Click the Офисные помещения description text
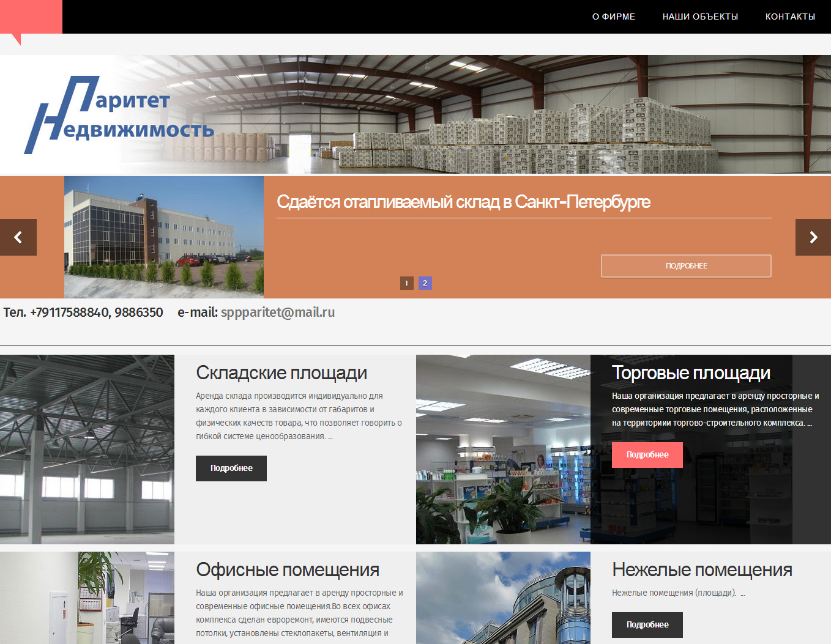 coord(299,613)
